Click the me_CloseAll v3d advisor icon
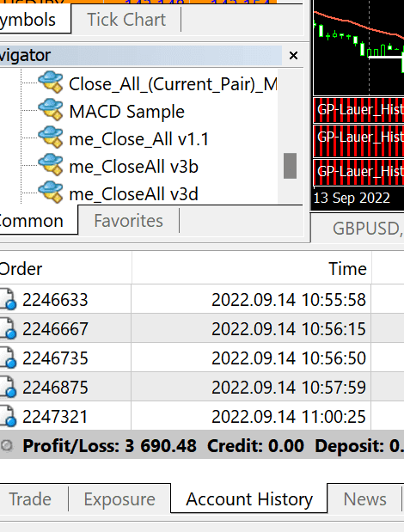404x532 pixels. (51, 192)
